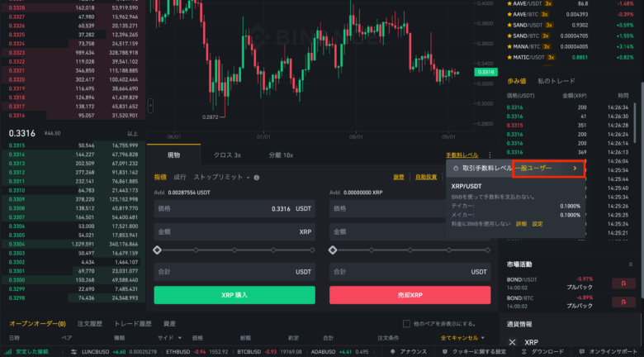Switch to the 分離 10x tab
This screenshot has width=644, height=357.
281,155
